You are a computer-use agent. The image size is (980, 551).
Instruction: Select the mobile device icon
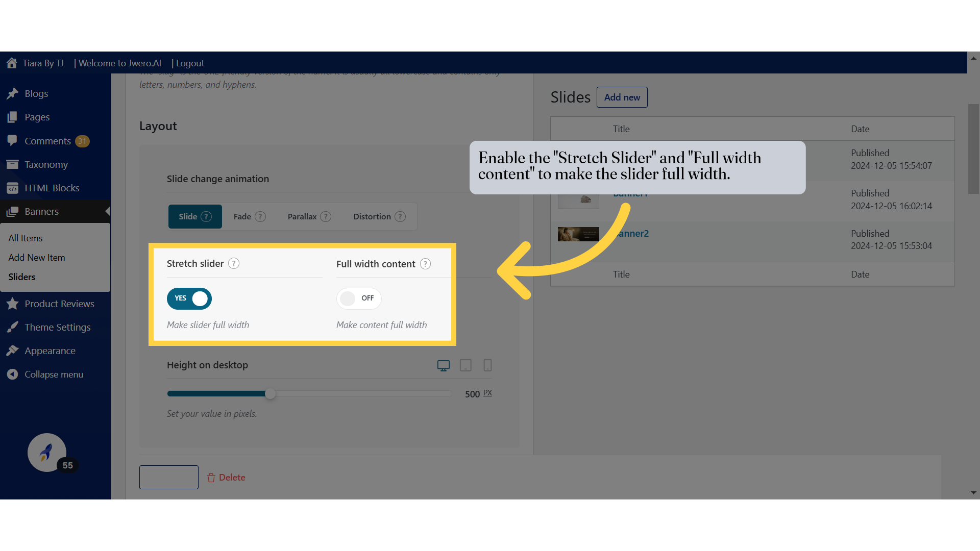[x=487, y=365]
